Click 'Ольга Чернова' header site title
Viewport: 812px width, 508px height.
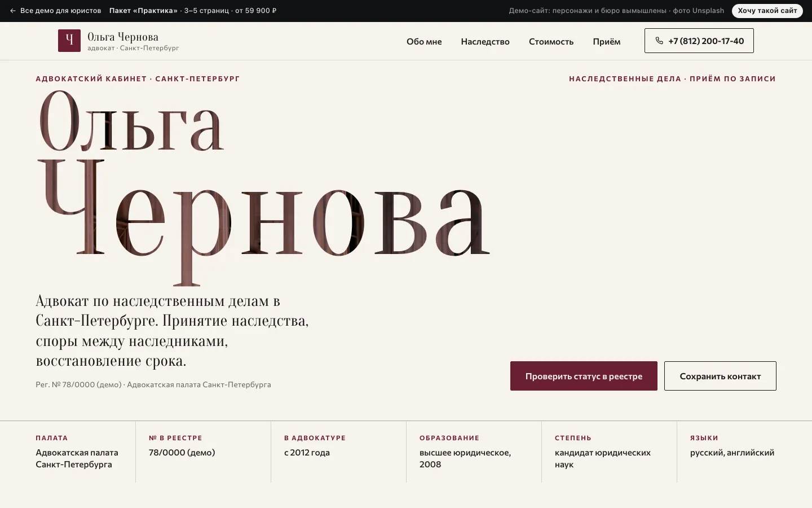point(123,37)
